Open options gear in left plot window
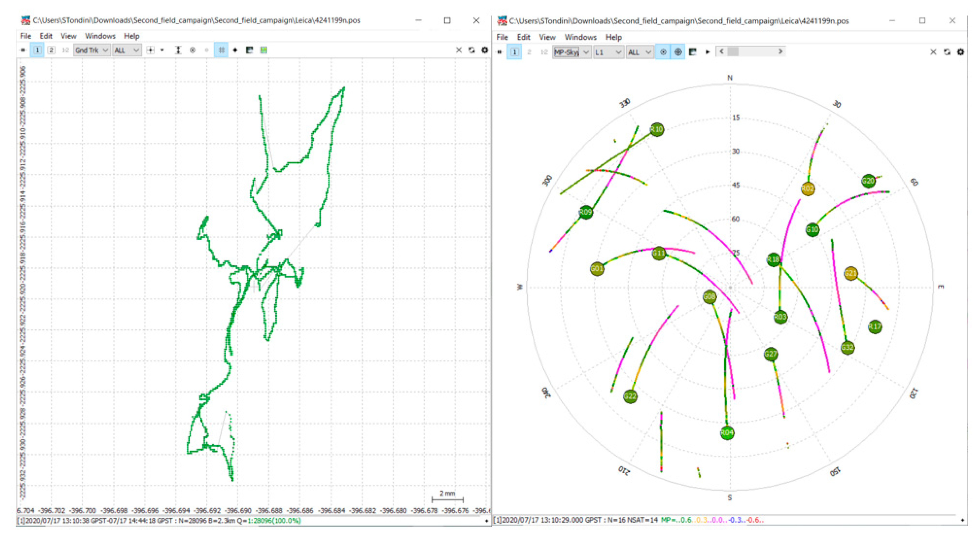 tap(485, 50)
